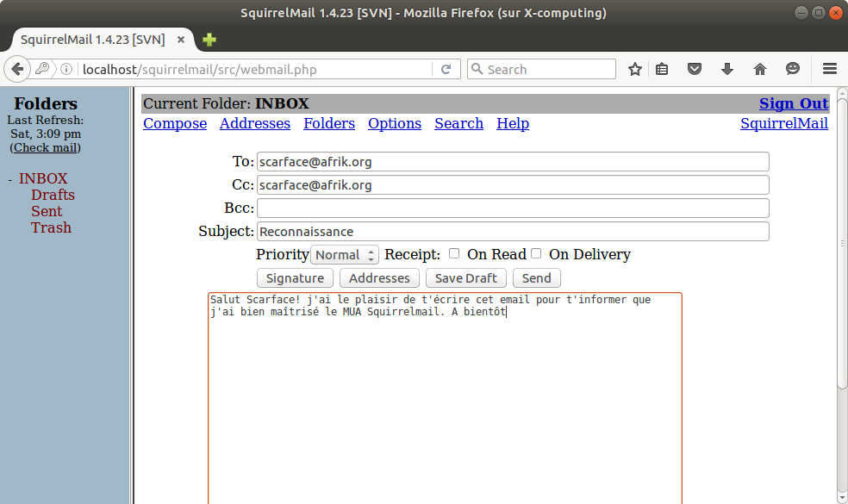Focus the To address field
Image resolution: width=848 pixels, height=504 pixels.
[513, 162]
